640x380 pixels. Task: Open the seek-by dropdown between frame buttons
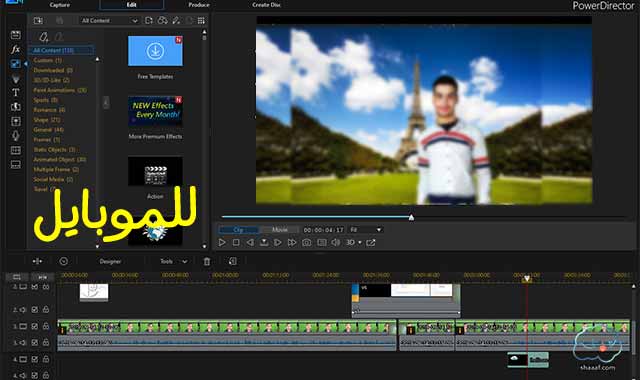(264, 242)
